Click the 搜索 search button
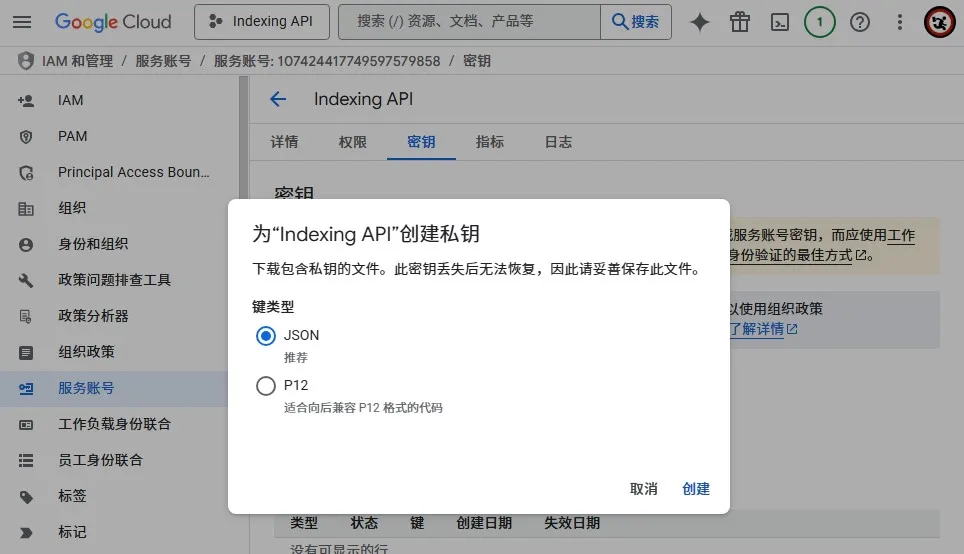Viewport: 964px width, 554px height. (636, 22)
